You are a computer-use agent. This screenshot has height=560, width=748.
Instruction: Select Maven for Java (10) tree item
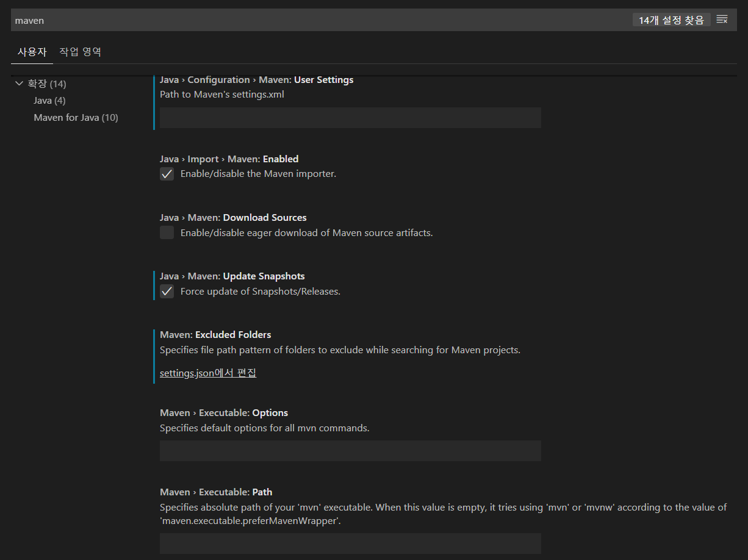coord(76,117)
